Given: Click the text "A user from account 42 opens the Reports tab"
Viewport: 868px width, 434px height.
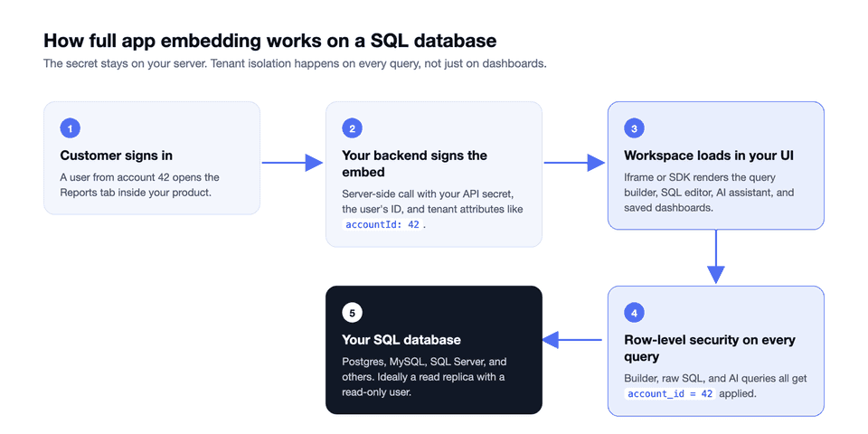Looking at the screenshot, I should point(139,184).
